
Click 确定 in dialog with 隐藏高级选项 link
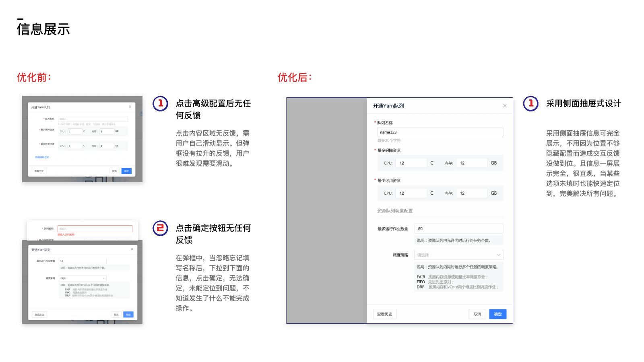point(126,171)
